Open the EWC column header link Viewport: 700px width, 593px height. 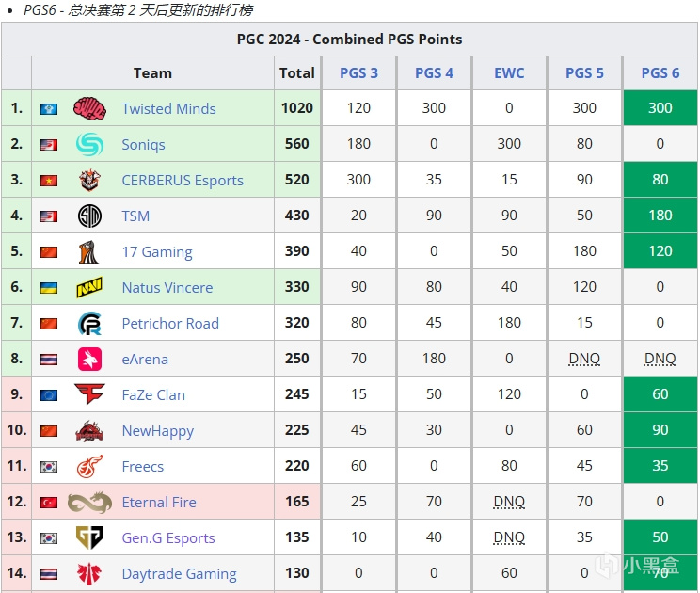(x=509, y=72)
